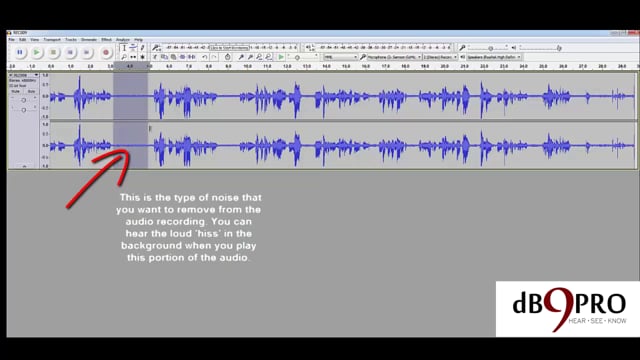Click the Trim audio icon
Screen dimensions: 640x360
(182, 57)
